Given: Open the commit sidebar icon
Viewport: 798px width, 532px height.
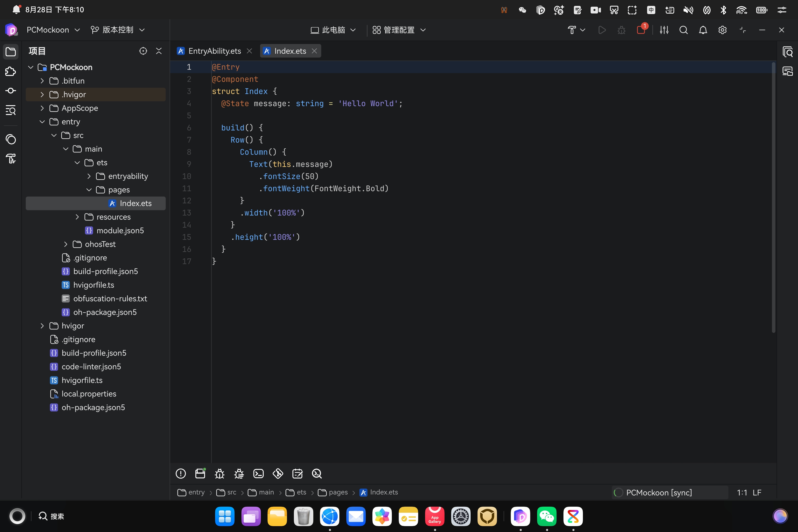Looking at the screenshot, I should pos(11,91).
